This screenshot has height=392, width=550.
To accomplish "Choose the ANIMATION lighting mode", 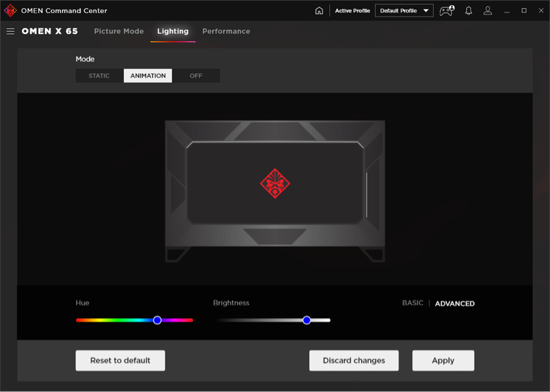I will coord(148,76).
